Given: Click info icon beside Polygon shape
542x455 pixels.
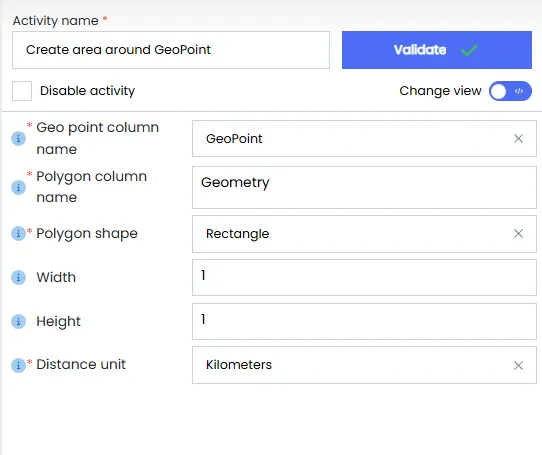Looking at the screenshot, I should 18,233.
